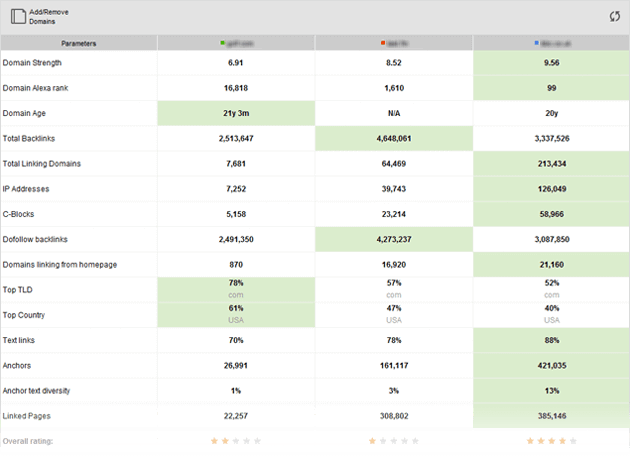
Task: Click the Add/Remove Domains page icon
Action: [19, 16]
